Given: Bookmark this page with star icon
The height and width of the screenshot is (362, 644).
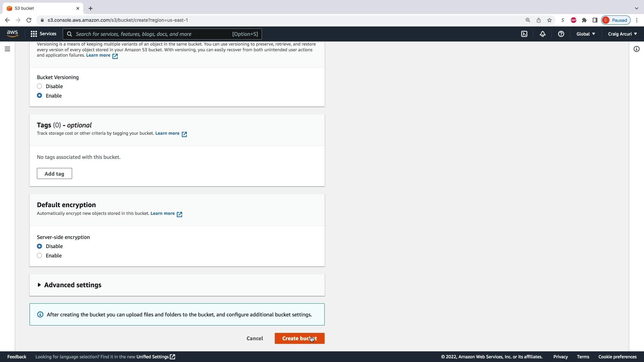Looking at the screenshot, I should point(549,20).
